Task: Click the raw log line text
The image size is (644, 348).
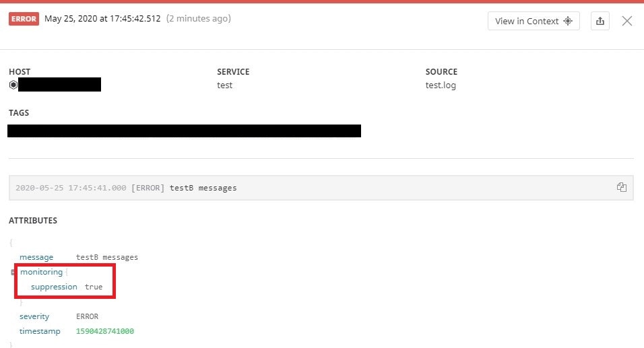Action: 126,188
